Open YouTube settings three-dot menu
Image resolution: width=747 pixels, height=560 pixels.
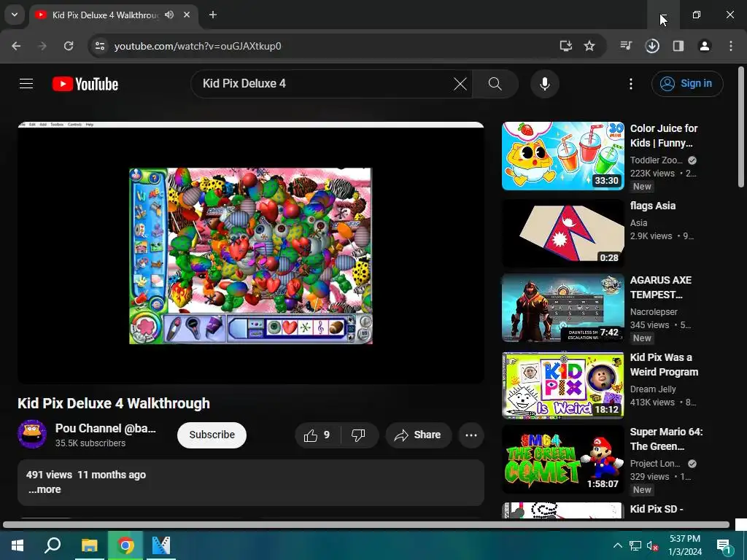click(x=631, y=84)
